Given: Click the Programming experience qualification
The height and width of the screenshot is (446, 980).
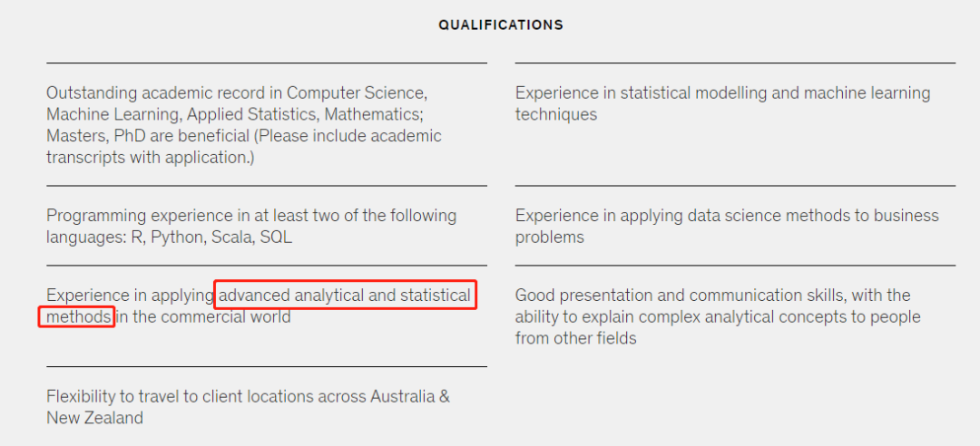Looking at the screenshot, I should (x=251, y=226).
